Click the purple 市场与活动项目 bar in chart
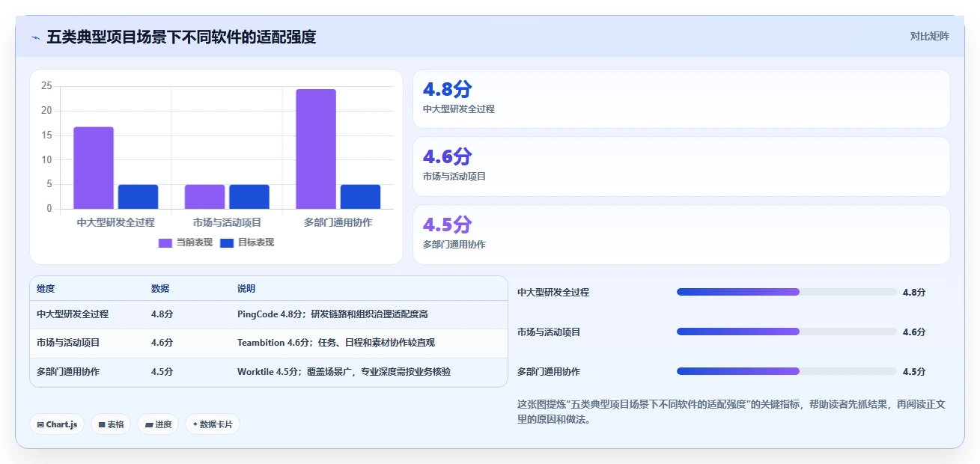Viewport: 980px width, 464px height. pyautogui.click(x=204, y=197)
